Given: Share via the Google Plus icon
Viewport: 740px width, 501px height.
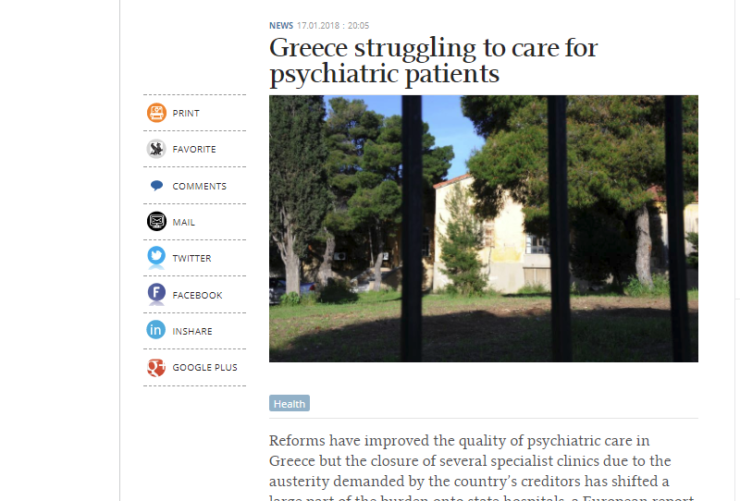Looking at the screenshot, I should pos(156,367).
